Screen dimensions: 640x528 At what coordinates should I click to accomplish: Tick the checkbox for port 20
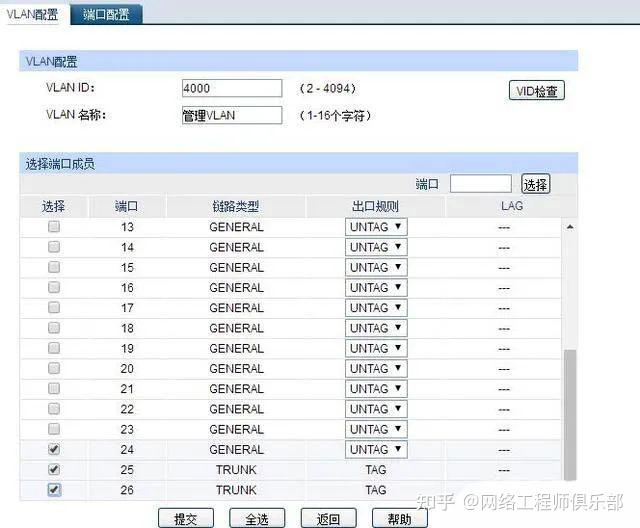click(54, 368)
